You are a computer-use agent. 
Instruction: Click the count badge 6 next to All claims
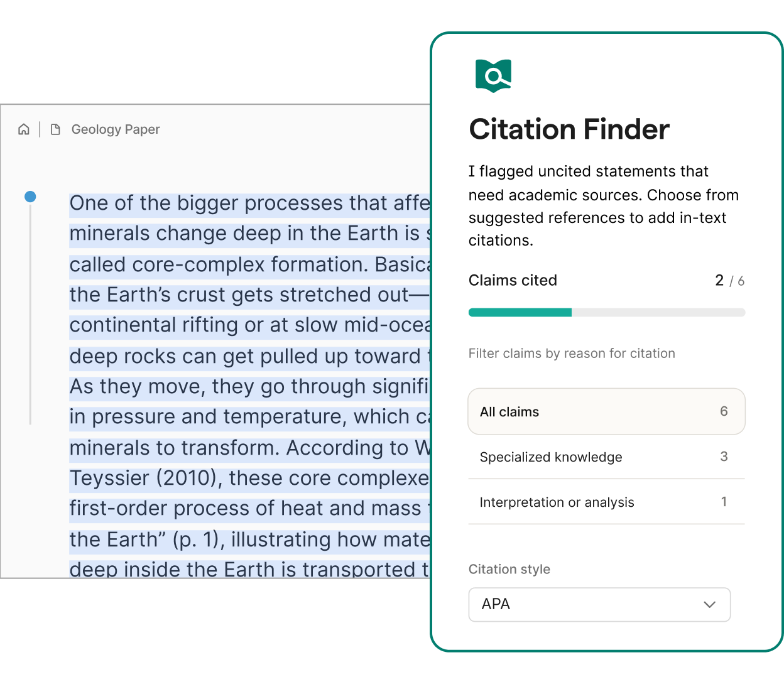[x=724, y=411]
